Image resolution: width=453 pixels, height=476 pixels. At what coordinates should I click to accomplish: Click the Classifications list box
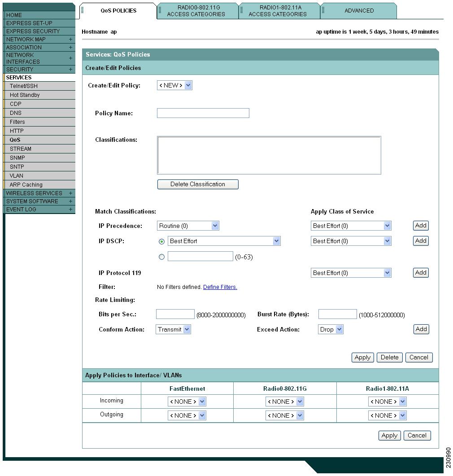[269, 155]
